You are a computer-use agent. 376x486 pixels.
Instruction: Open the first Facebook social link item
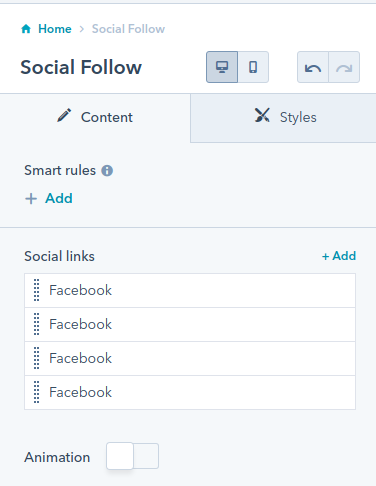click(x=190, y=290)
